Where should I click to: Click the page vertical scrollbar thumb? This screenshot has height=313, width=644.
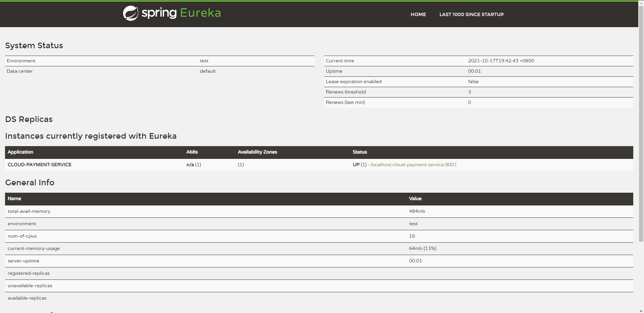tap(641, 123)
